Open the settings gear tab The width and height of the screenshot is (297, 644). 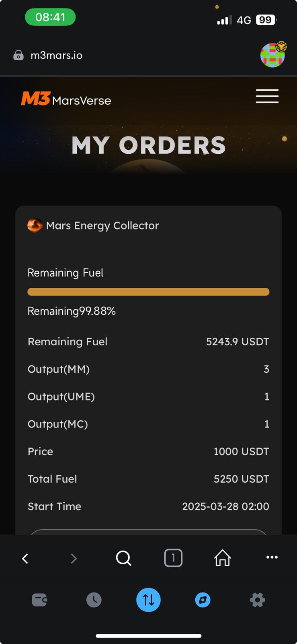[x=257, y=600]
